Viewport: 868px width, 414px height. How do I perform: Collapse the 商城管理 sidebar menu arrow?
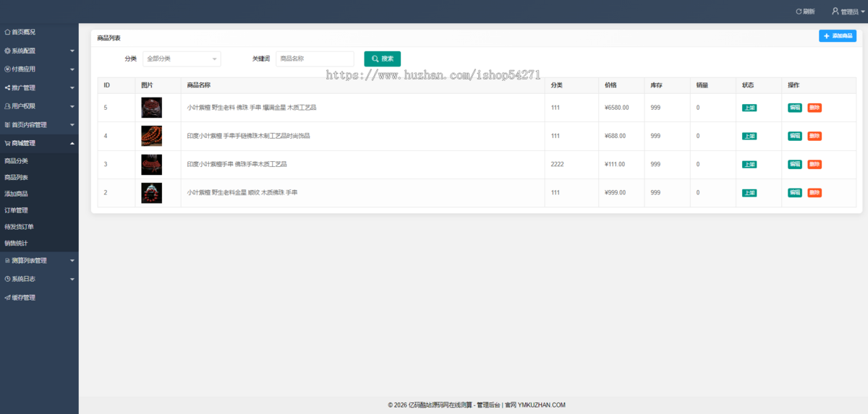click(72, 143)
